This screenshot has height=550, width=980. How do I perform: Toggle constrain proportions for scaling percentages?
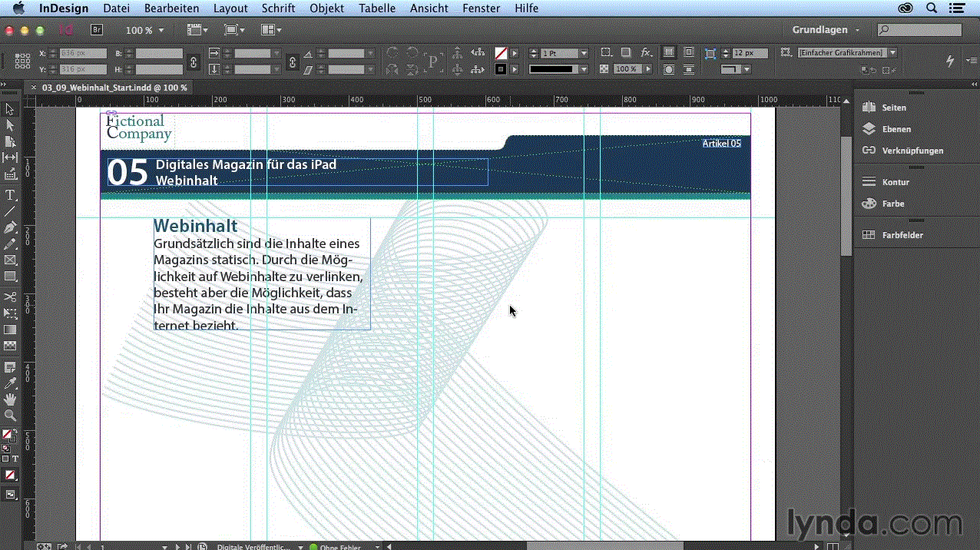pos(292,61)
